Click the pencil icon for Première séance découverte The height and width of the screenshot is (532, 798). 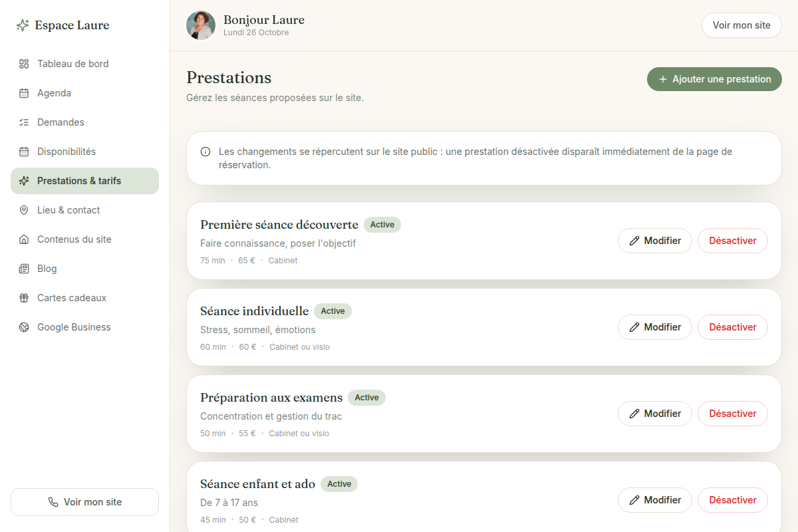click(634, 241)
